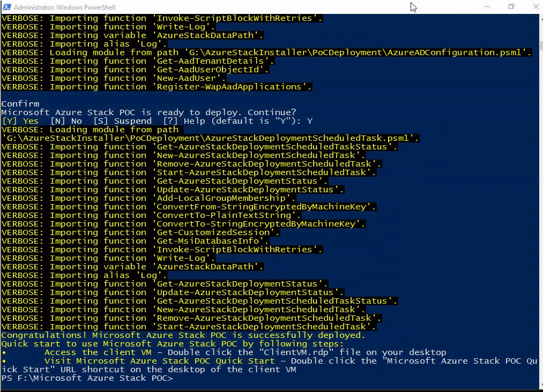Click the 'Add-LocalGroupMembership' import line
Screen dimensions: 543x392
(x=148, y=198)
